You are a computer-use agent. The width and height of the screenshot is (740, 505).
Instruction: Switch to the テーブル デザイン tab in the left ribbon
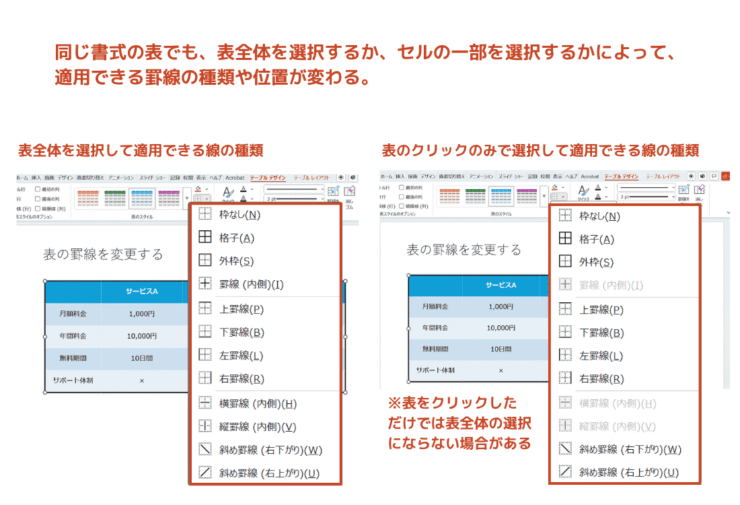coord(268,178)
